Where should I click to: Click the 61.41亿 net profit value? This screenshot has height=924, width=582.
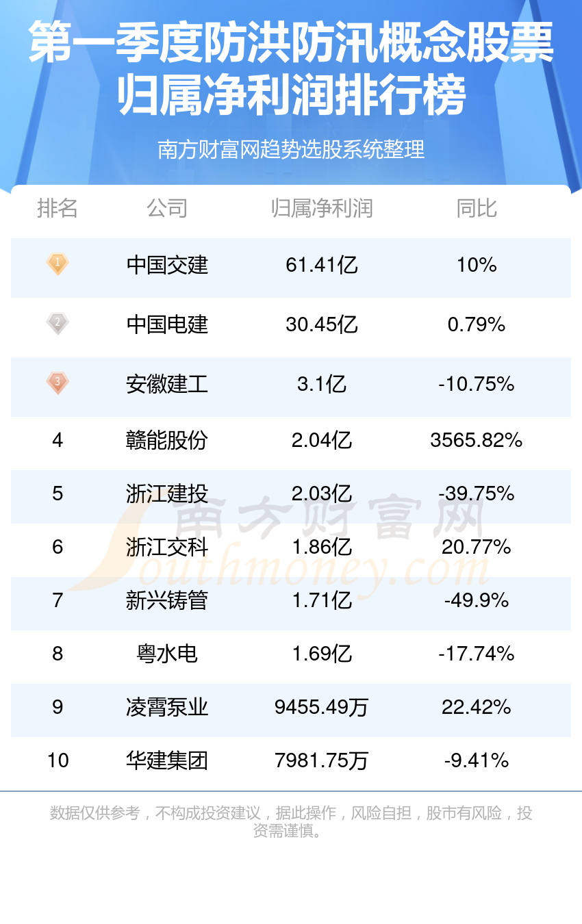point(322,265)
